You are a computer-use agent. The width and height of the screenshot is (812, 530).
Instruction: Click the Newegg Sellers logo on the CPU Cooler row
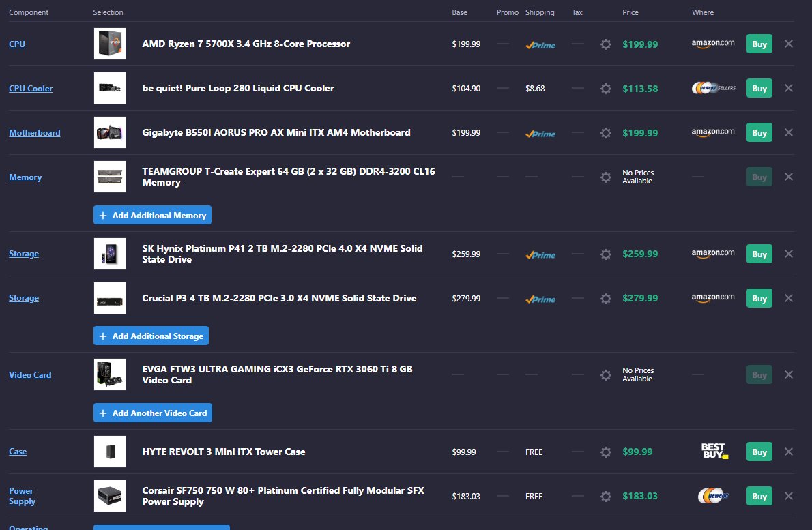[714, 88]
